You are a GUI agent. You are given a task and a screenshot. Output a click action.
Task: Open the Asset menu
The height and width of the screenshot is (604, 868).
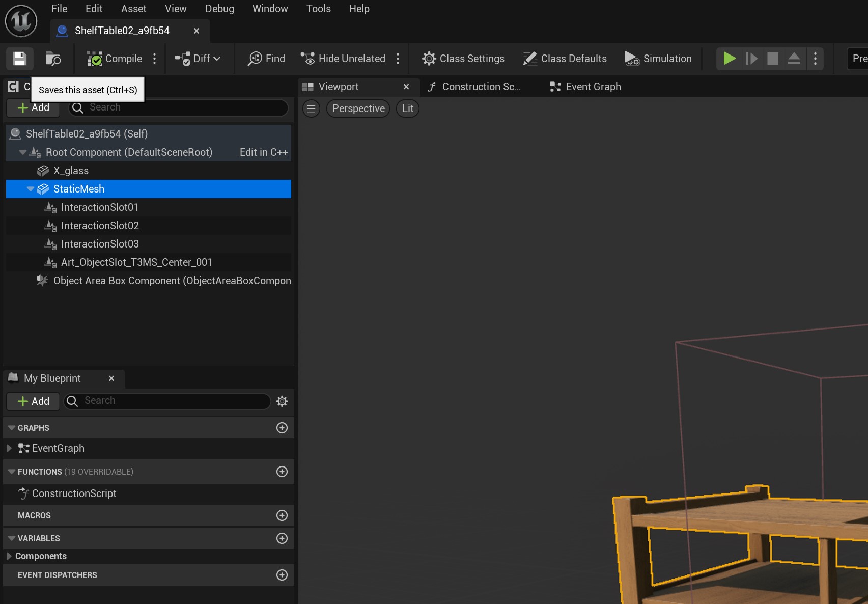(x=133, y=9)
